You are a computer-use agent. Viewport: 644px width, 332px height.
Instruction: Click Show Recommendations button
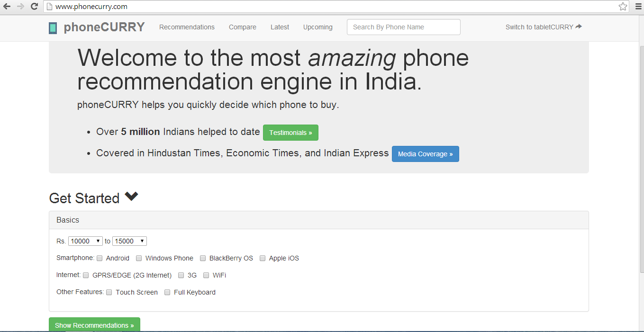pos(94,325)
